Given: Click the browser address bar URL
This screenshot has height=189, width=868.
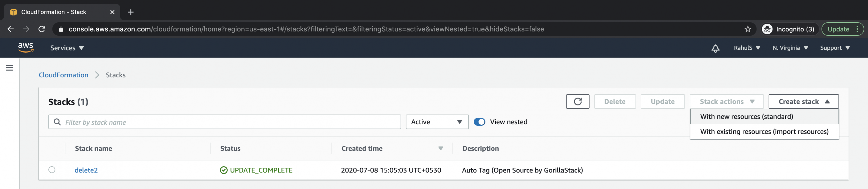Looking at the screenshot, I should (x=306, y=29).
